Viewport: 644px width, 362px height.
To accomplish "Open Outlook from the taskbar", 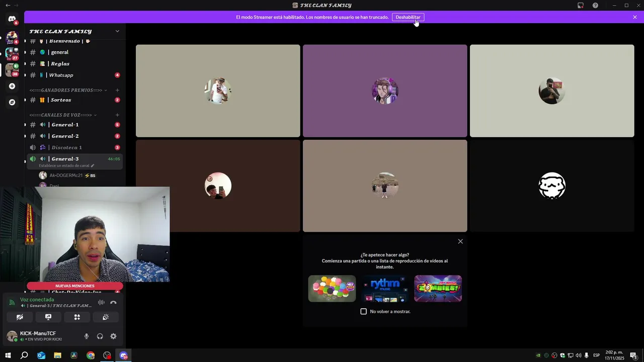I will pyautogui.click(x=41, y=355).
